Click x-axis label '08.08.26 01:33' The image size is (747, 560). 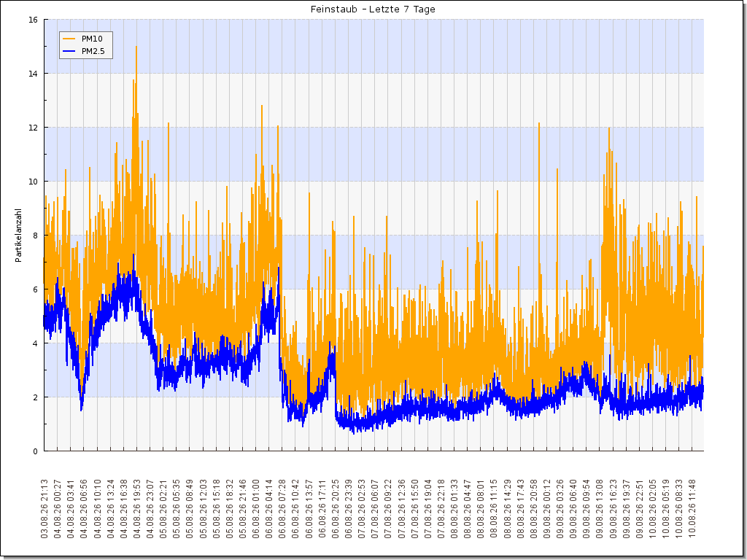(454, 508)
